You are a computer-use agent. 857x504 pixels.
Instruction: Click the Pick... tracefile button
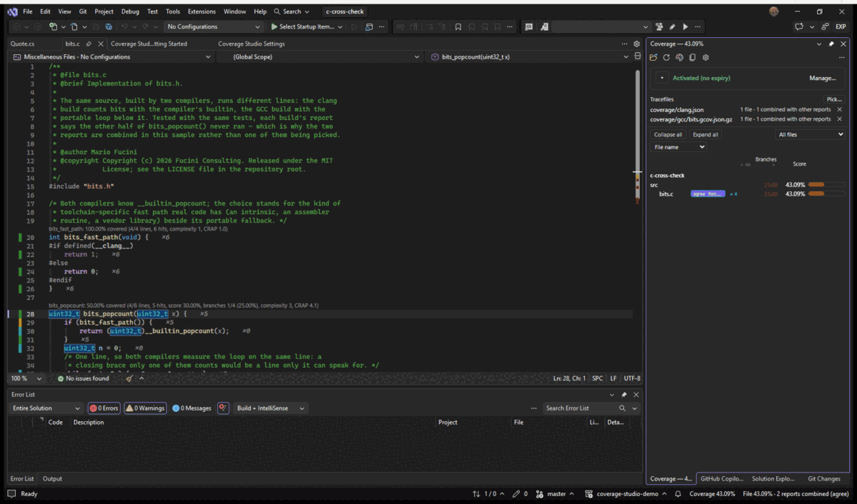point(834,99)
